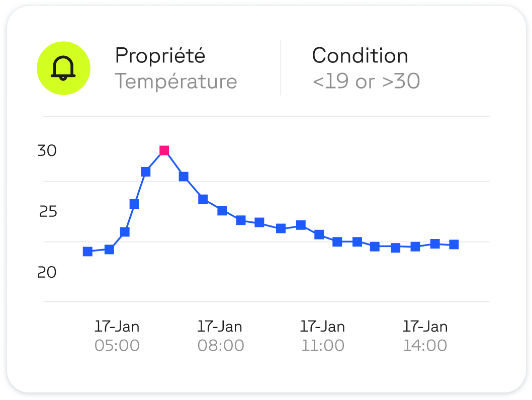Click the 17-Jan 05:00 axis label
Image resolution: width=532 pixels, height=400 pixels.
[117, 336]
